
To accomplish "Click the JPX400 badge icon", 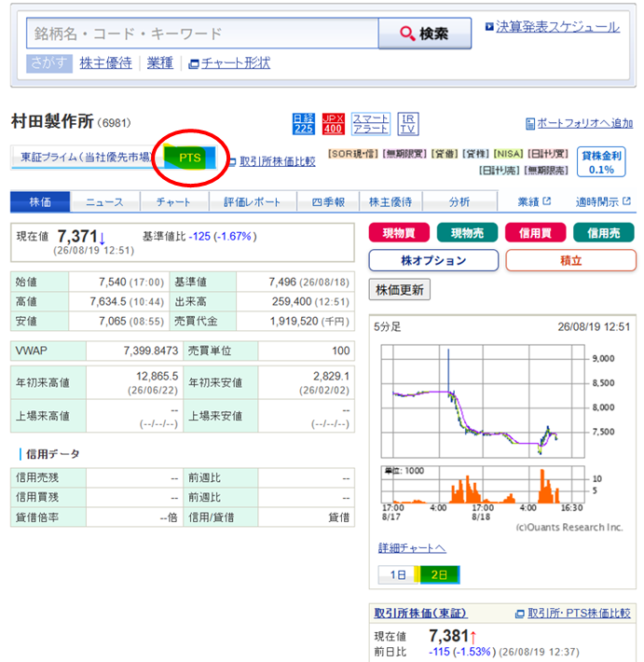I will pos(333,124).
